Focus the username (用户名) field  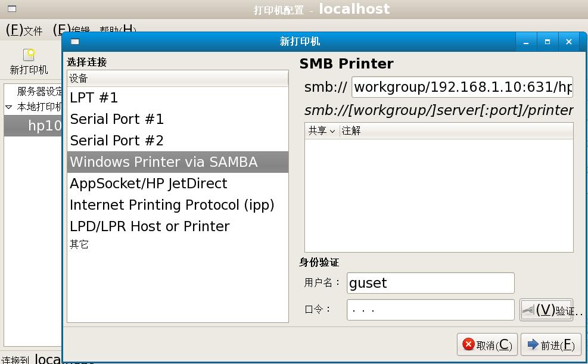(430, 283)
